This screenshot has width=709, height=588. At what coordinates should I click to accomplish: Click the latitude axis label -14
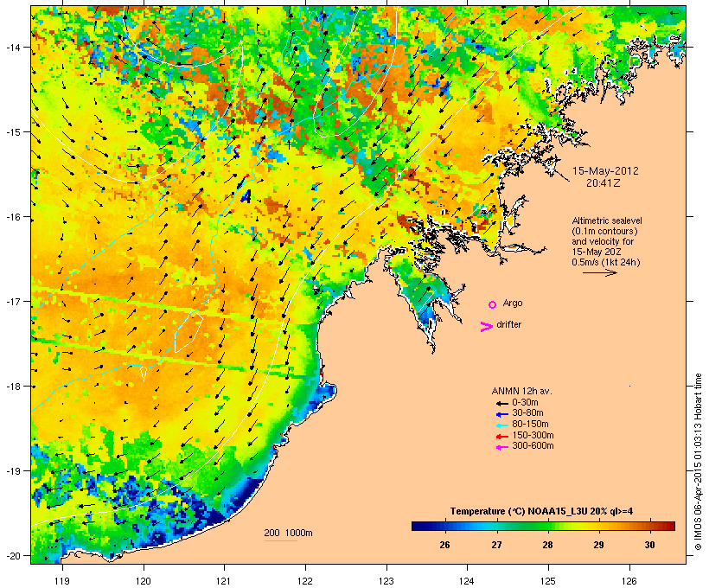point(12,48)
